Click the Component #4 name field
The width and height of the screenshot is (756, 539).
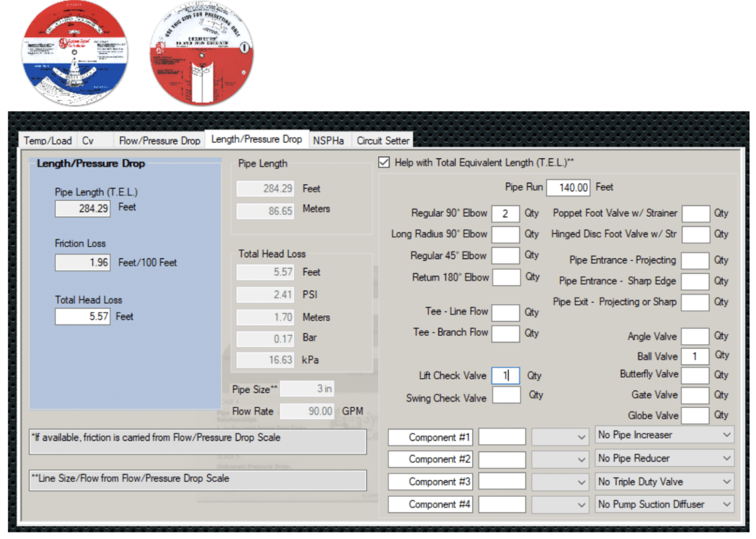(x=431, y=504)
